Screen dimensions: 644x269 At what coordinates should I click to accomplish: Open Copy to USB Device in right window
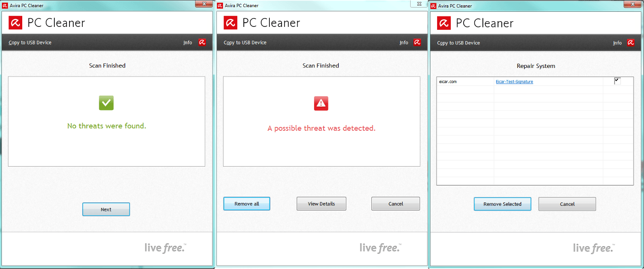[x=458, y=43]
